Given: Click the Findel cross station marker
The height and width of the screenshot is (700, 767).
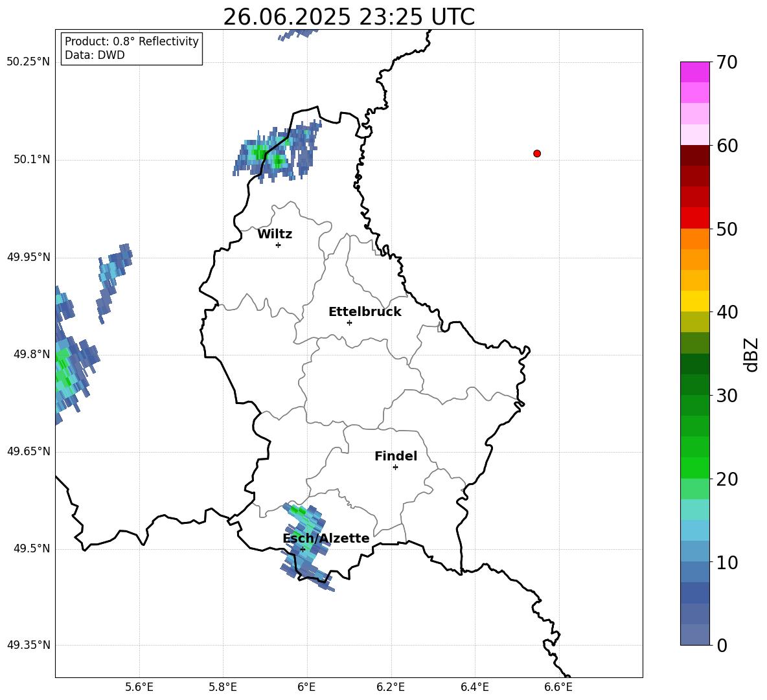Looking at the screenshot, I should click(x=395, y=468).
